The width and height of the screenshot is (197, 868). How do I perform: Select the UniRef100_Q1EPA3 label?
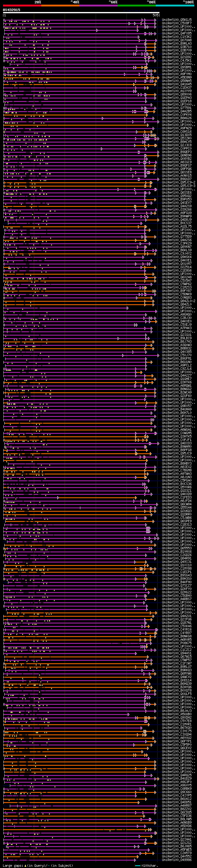coord(177,98)
